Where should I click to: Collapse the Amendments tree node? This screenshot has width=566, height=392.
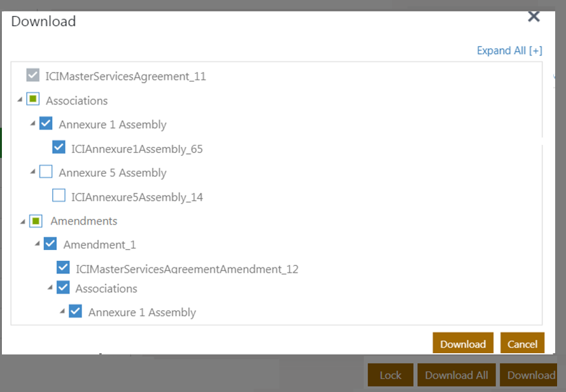[x=23, y=221]
